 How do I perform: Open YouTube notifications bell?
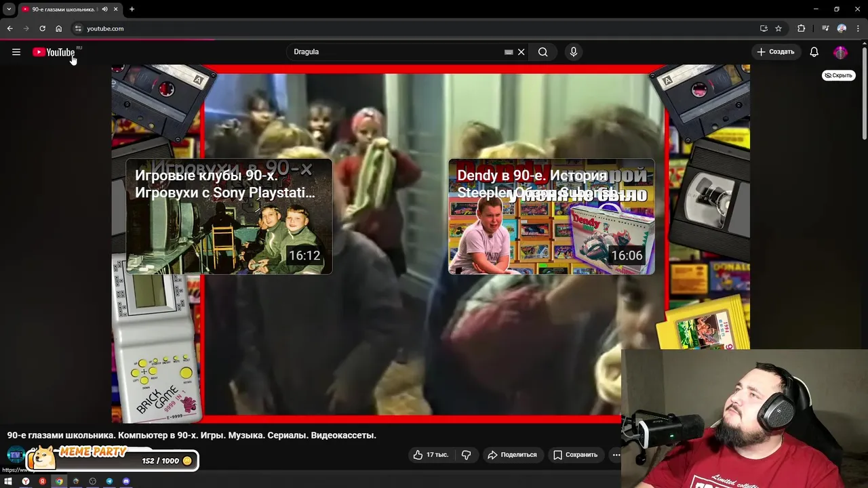814,52
